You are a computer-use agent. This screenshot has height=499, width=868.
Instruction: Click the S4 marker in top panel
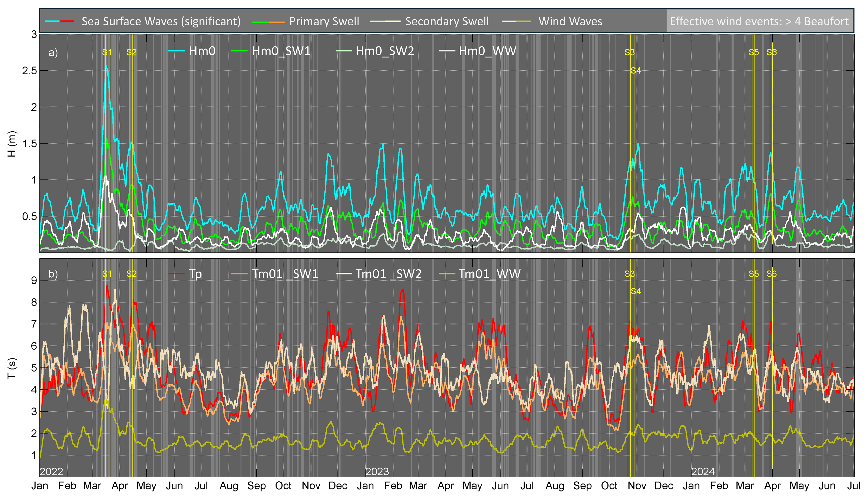coord(636,71)
